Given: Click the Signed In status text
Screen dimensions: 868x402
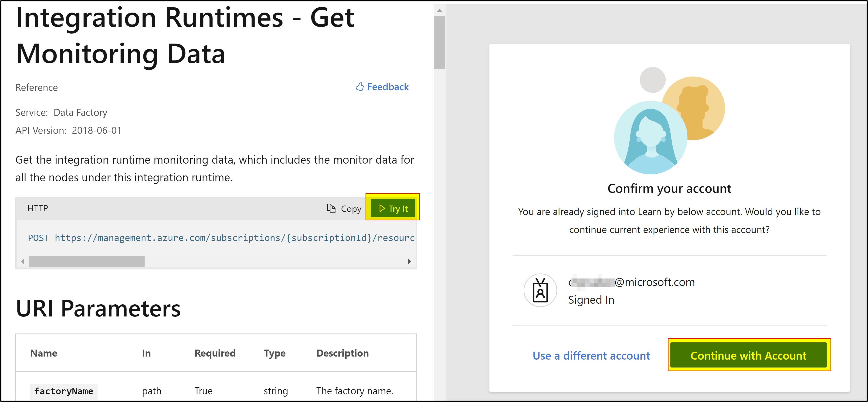Looking at the screenshot, I should coord(591,300).
